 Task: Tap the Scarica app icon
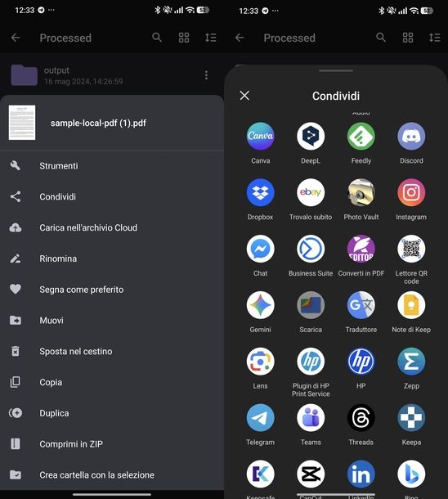[311, 305]
